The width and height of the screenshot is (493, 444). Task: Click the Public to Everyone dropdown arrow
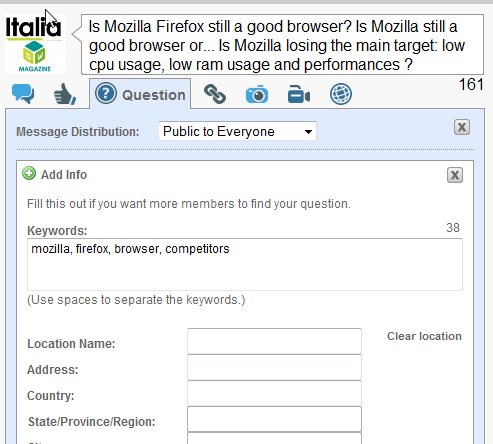click(308, 132)
